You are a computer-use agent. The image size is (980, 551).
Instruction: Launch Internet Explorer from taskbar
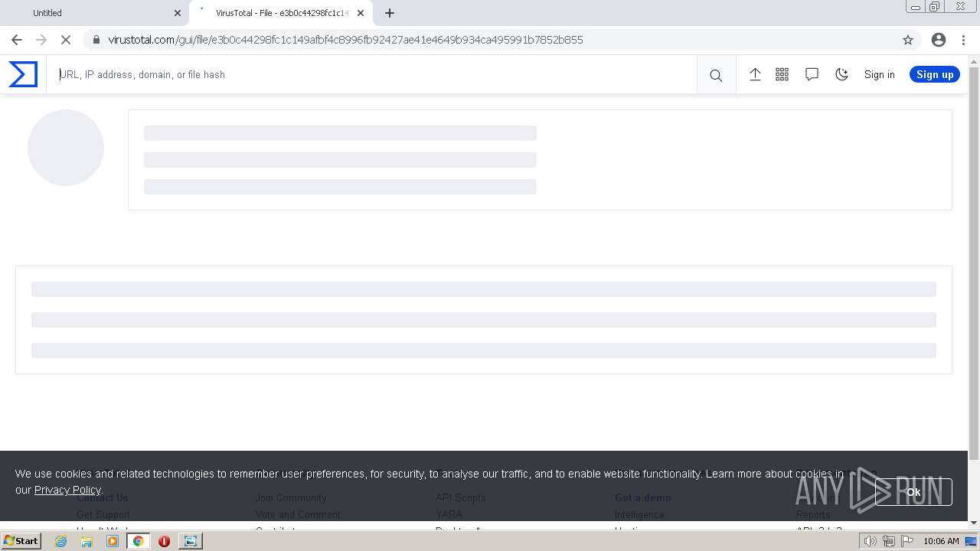click(x=60, y=541)
